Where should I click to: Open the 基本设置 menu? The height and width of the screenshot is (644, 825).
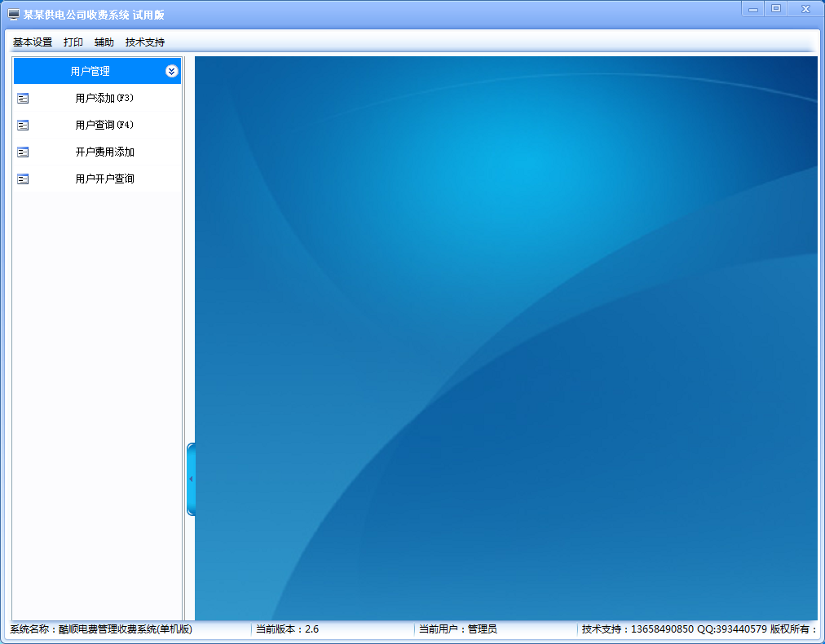33,42
